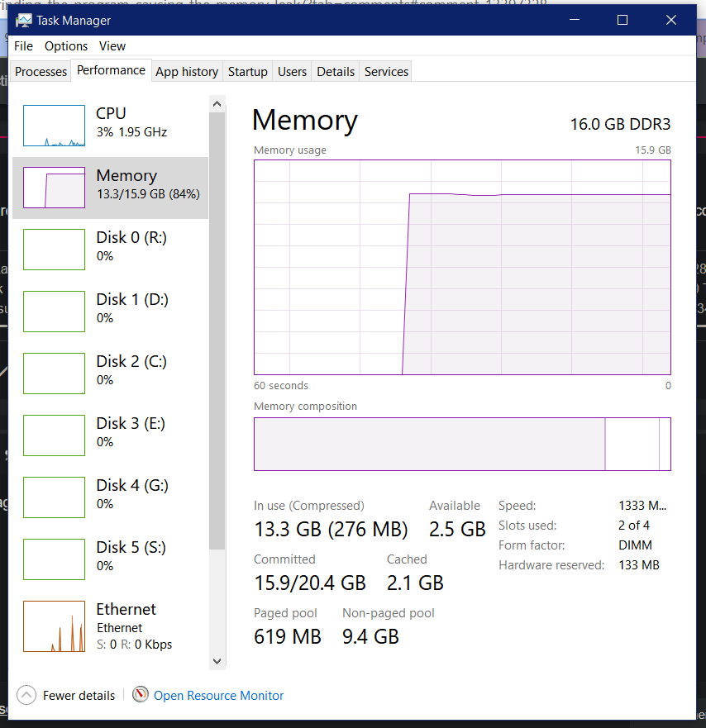Switch to the Services tab
This screenshot has height=728, width=706.
point(386,72)
